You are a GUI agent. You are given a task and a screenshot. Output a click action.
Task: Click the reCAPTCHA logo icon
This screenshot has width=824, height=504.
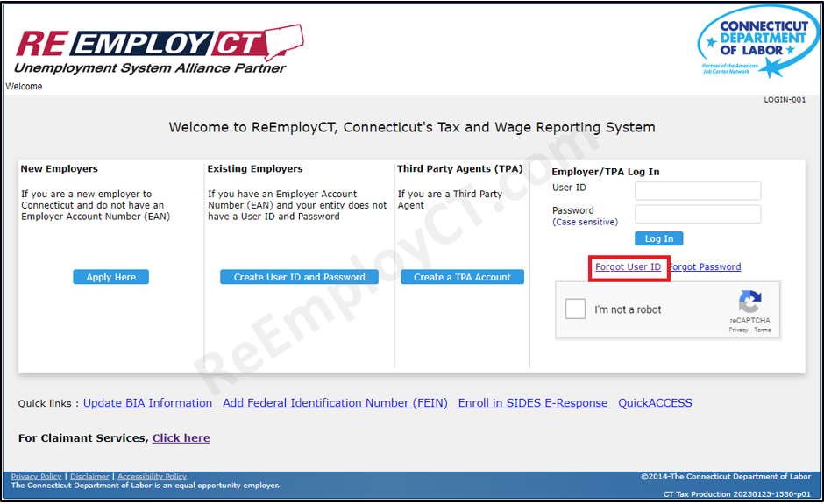[x=749, y=303]
